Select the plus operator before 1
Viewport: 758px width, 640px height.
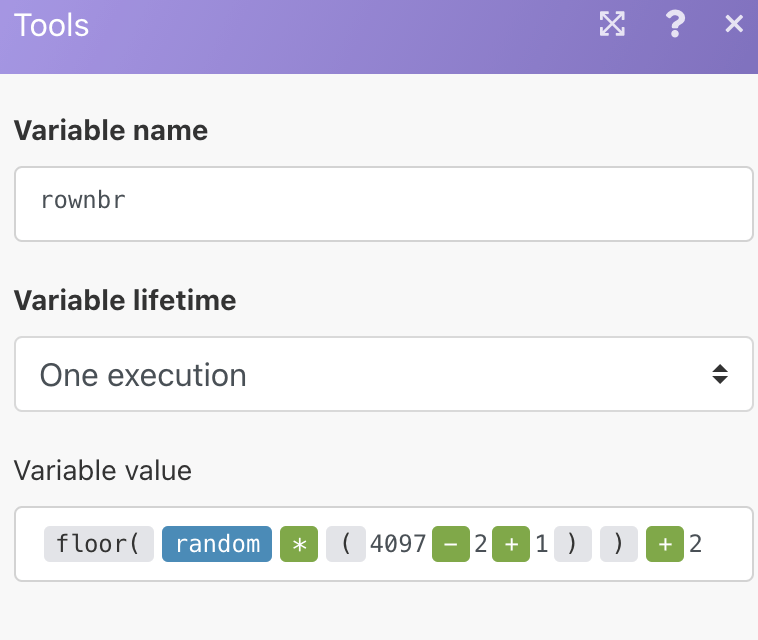pos(511,544)
